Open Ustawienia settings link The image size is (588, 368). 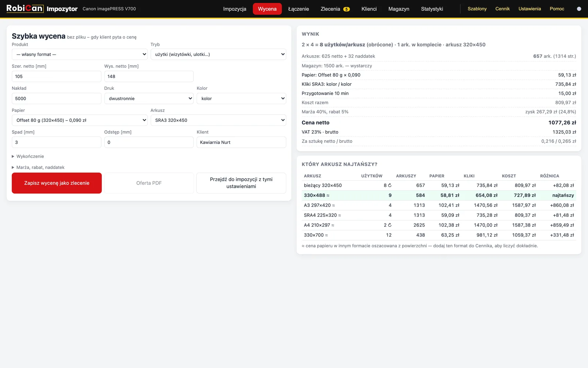(530, 9)
